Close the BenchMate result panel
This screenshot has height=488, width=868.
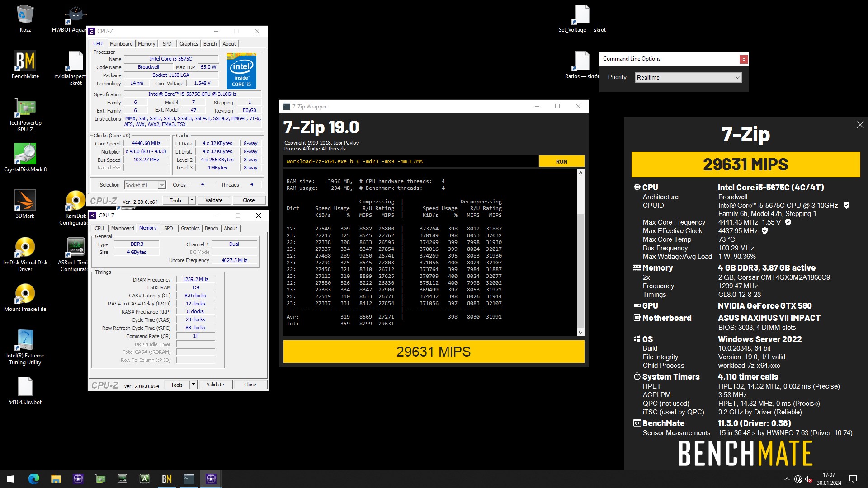point(860,125)
